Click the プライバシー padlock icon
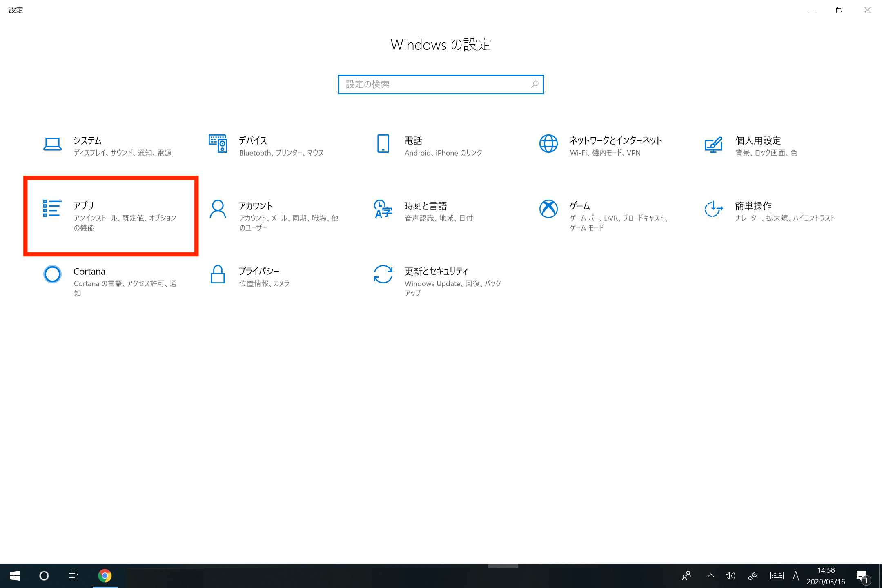The image size is (882, 588). coord(218,274)
